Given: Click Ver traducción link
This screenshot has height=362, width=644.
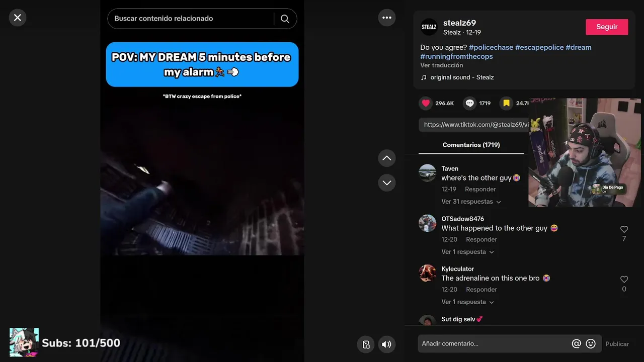Looking at the screenshot, I should (442, 65).
